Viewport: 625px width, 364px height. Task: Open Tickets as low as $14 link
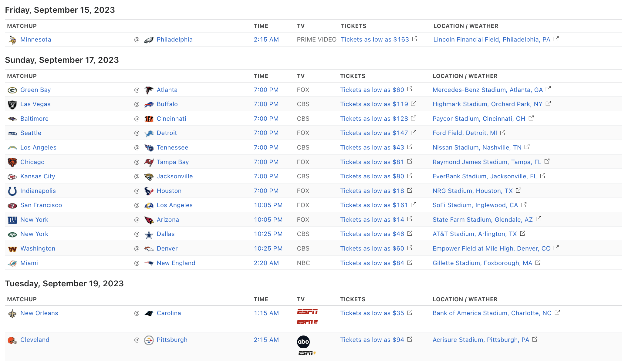[x=372, y=220]
